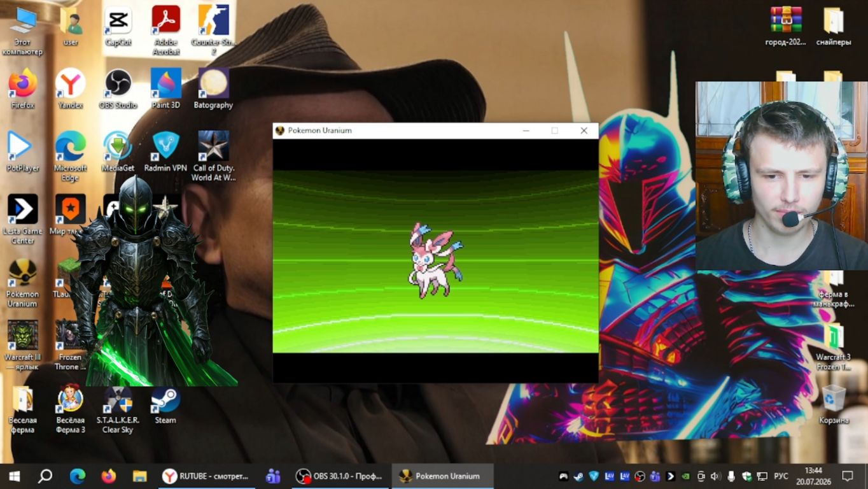The height and width of the screenshot is (489, 868).
Task: Select the Firefox desktop shortcut
Action: (x=23, y=89)
